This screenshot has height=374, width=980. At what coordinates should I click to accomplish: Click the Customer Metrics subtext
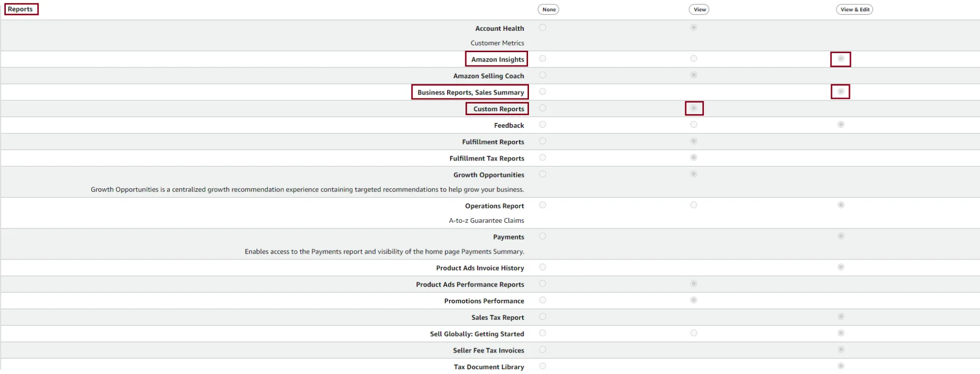tap(497, 43)
